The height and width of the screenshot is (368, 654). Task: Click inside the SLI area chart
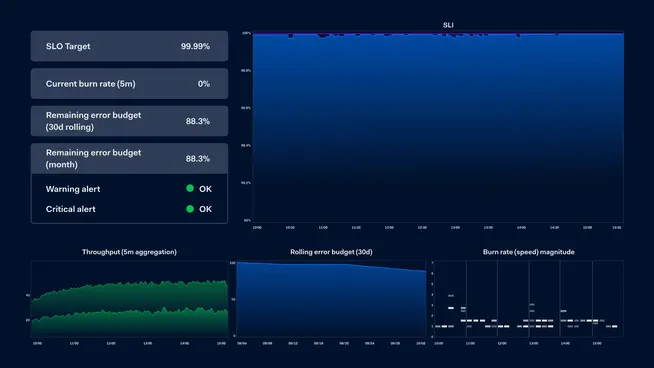[438, 127]
